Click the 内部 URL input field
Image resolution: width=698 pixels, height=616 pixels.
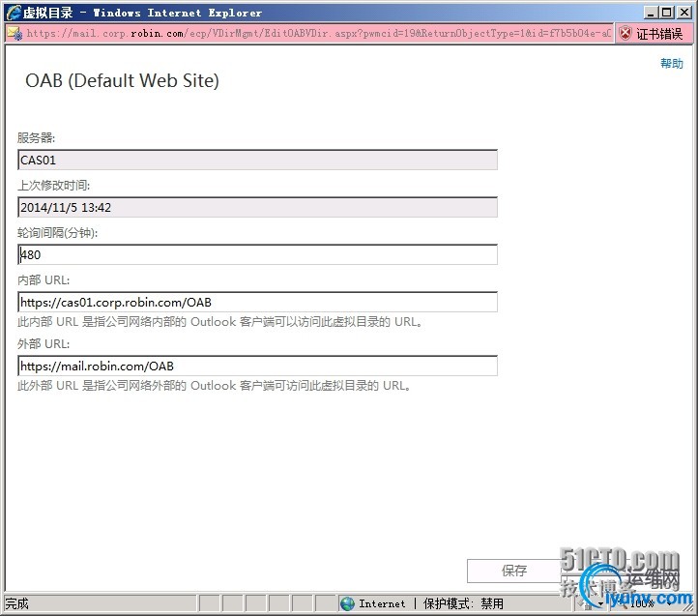point(258,303)
